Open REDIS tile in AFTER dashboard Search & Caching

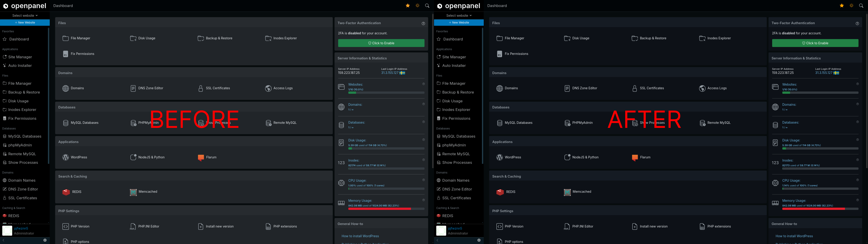(x=505, y=192)
